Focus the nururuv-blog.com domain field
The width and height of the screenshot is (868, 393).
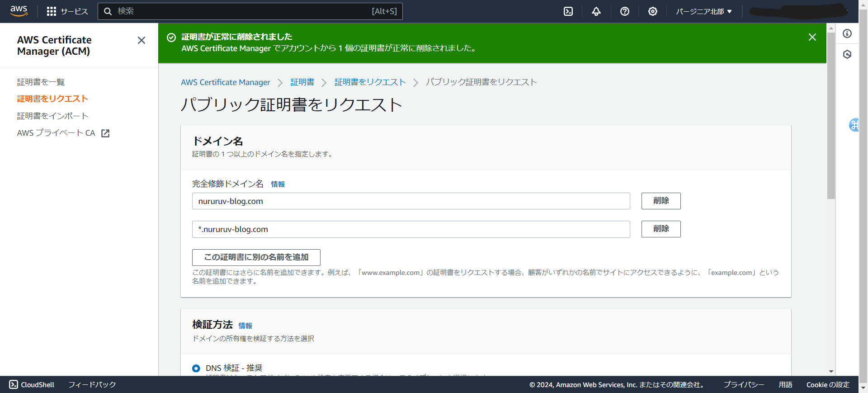click(411, 201)
